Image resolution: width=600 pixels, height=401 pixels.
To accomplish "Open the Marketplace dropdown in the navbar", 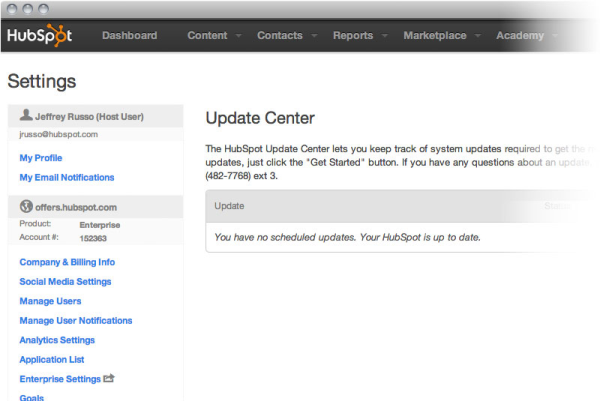I will pos(441,36).
